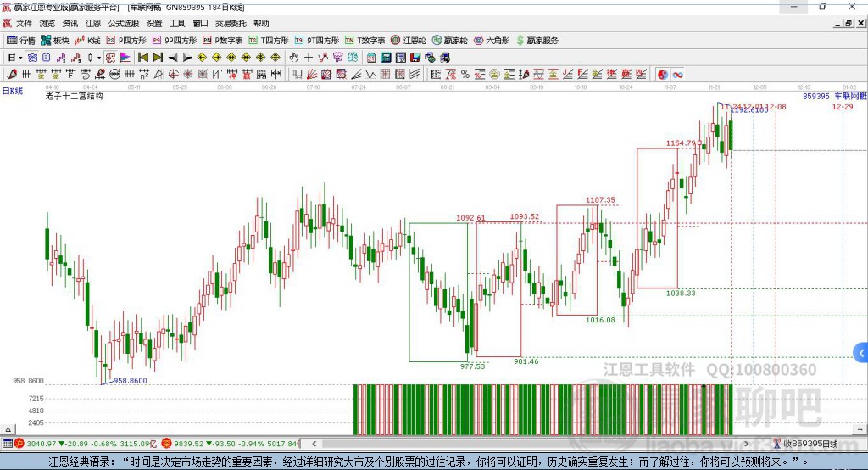
Task: Select the Gann fan lines tool
Action: 312,75
